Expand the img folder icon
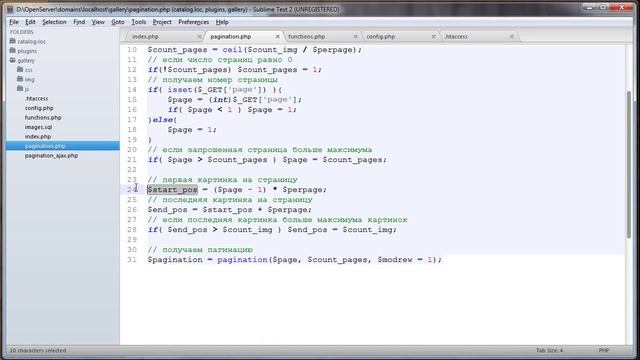This screenshot has height=360, width=640. (x=20, y=79)
